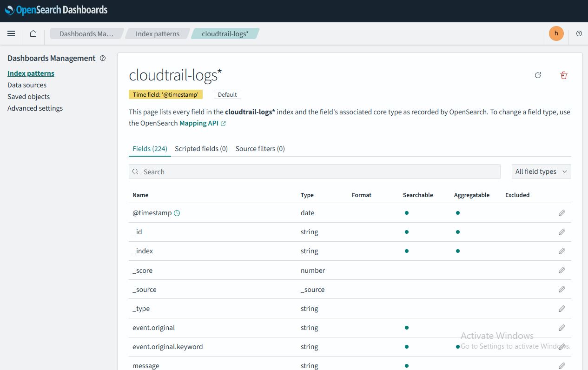Click the event.original.keyword field name
The image size is (588, 370).
[x=168, y=347]
